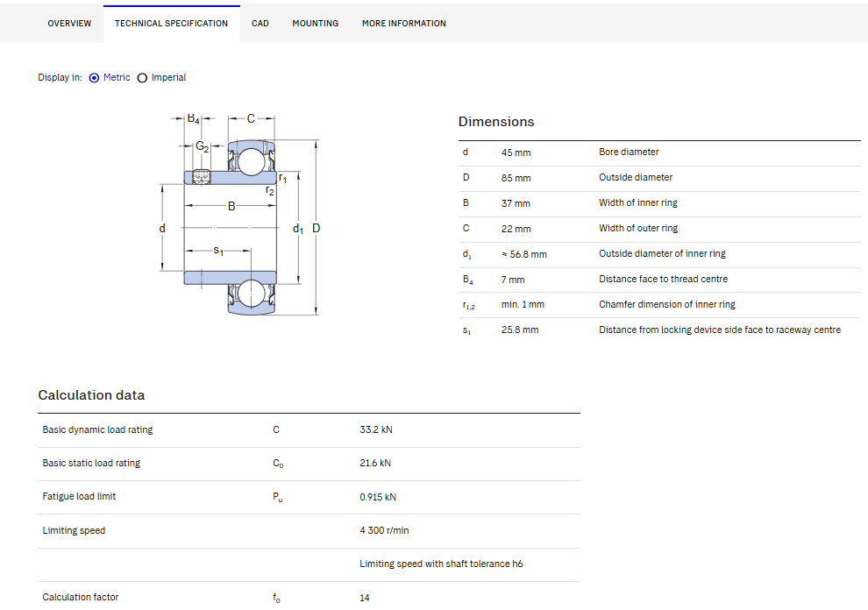Select the 22 mm outer ring width value

516,229
